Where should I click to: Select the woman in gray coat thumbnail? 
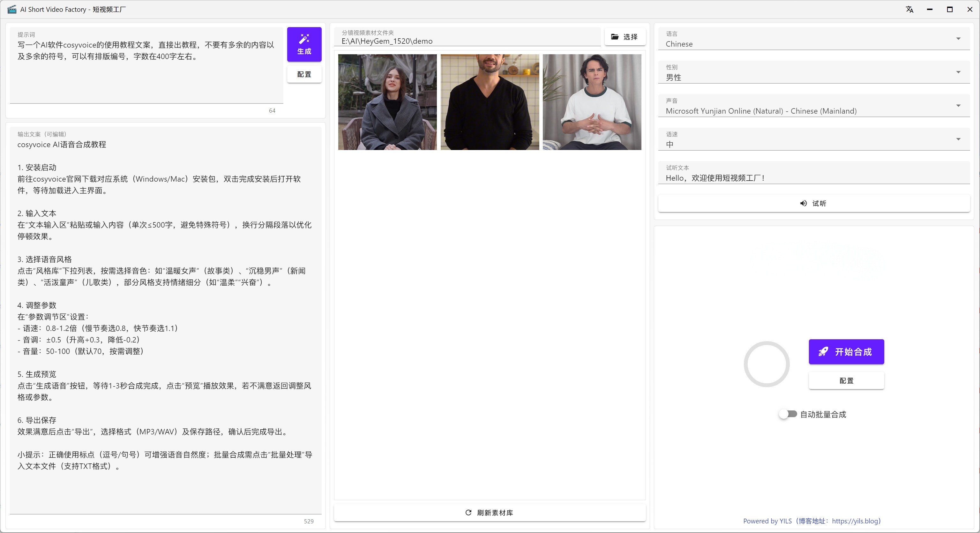pos(387,102)
